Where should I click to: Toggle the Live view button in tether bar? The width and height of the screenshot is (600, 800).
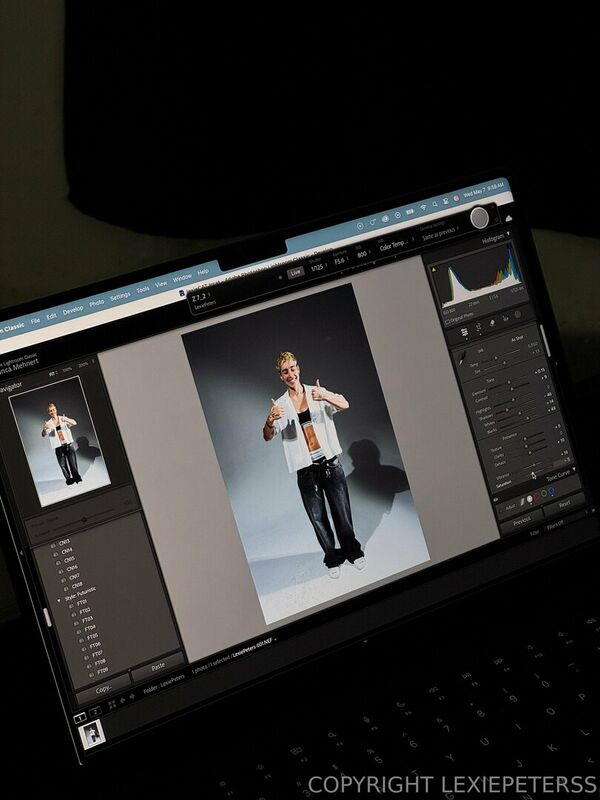click(x=295, y=273)
